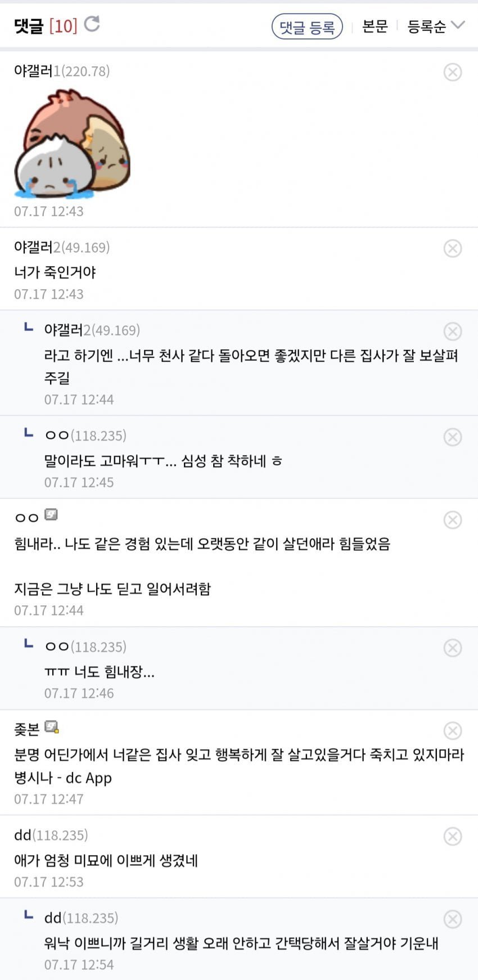Refresh the comments with the reload icon
Screen dimensions: 478x980
click(92, 24)
